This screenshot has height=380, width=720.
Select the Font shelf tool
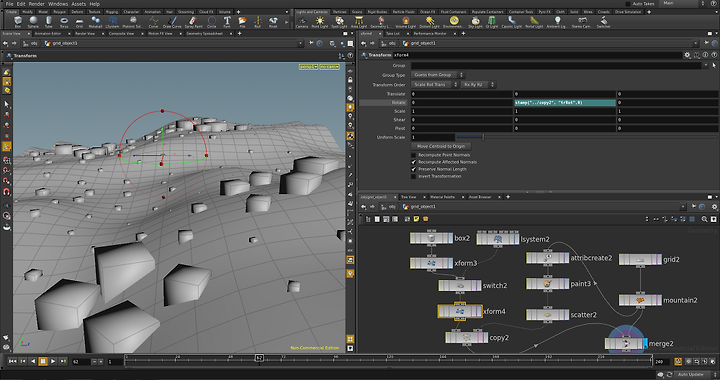[x=227, y=22]
